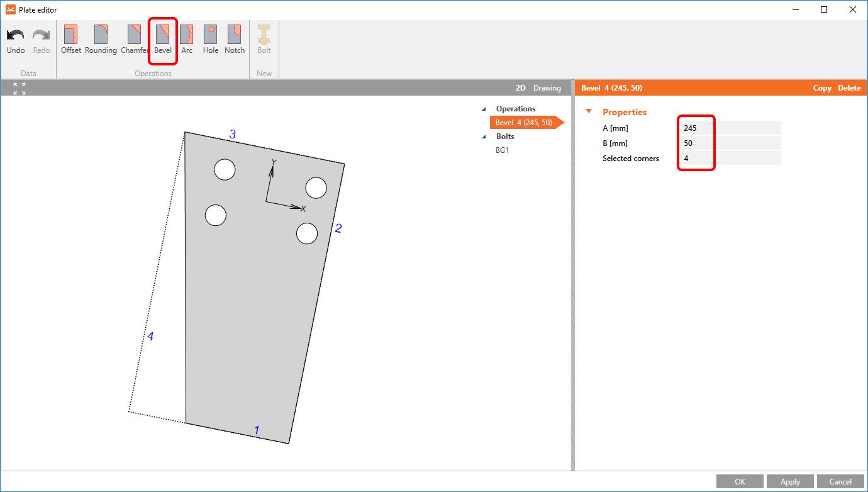The image size is (868, 492).
Task: Collapse the Bolts tree group
Action: click(x=484, y=137)
